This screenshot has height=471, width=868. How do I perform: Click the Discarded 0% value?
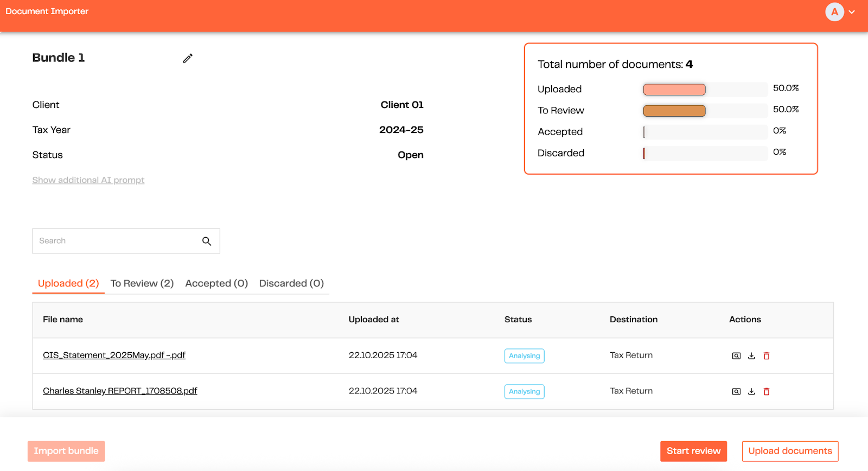[x=780, y=152]
